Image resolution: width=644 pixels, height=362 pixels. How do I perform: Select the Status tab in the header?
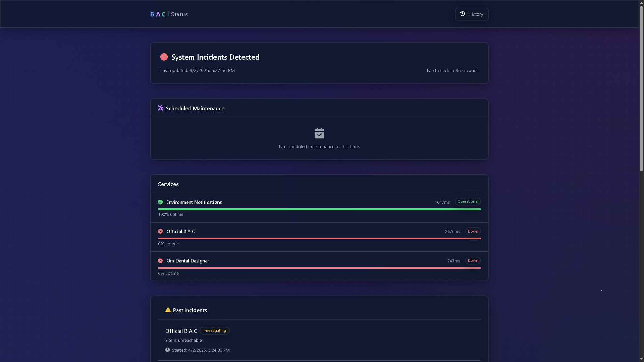coord(179,14)
